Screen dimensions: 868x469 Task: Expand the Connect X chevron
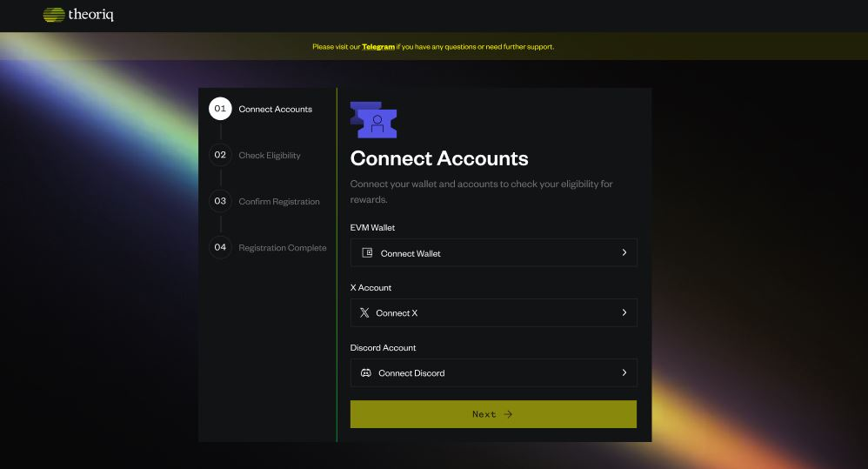[624, 312]
